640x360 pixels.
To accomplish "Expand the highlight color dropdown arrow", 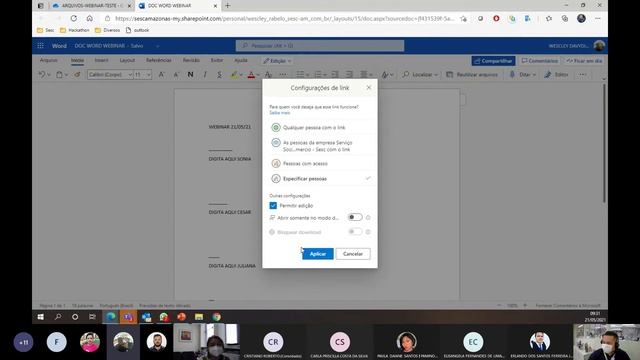I will 241,75.
